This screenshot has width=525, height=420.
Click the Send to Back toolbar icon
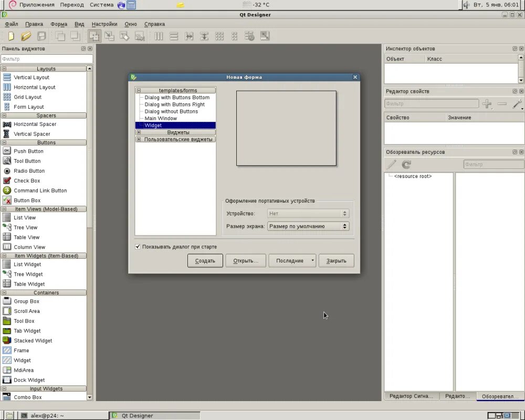point(60,36)
